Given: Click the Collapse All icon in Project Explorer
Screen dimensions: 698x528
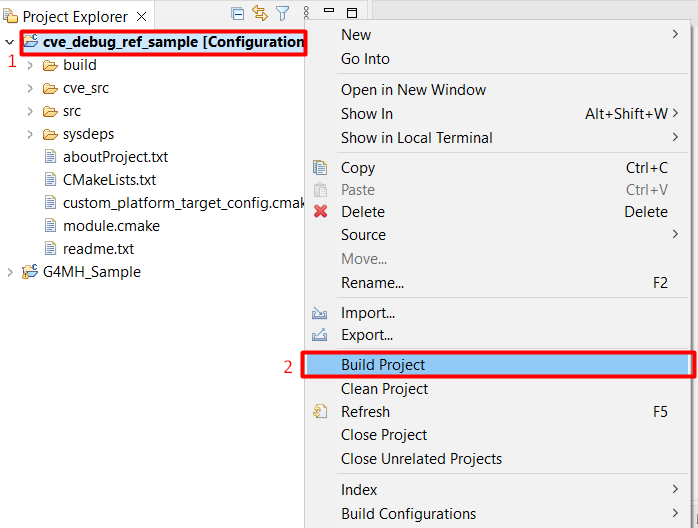Looking at the screenshot, I should pyautogui.click(x=238, y=14).
